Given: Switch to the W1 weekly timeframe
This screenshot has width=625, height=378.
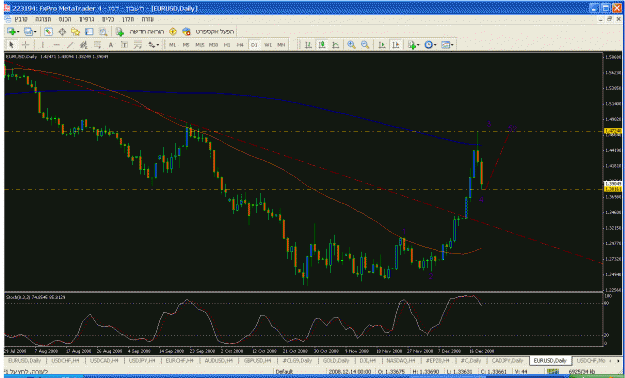Looking at the screenshot, I should (267, 45).
